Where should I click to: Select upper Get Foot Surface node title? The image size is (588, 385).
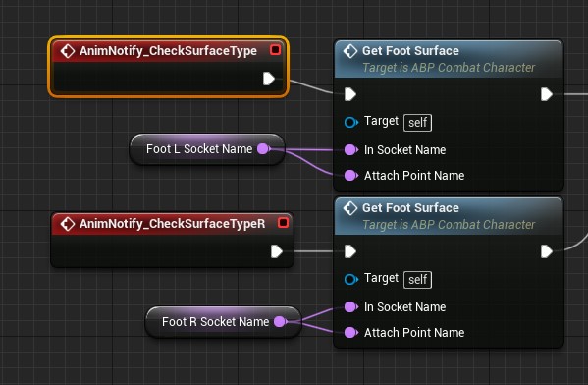coord(410,51)
